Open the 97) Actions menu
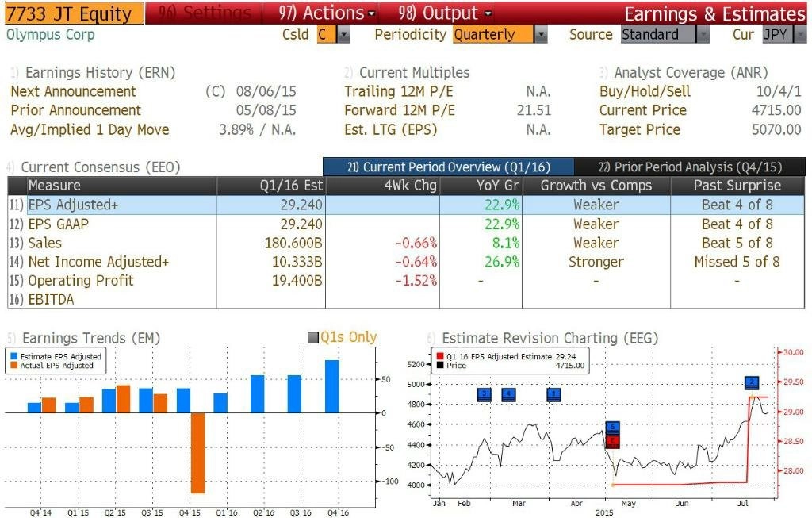 (326, 13)
